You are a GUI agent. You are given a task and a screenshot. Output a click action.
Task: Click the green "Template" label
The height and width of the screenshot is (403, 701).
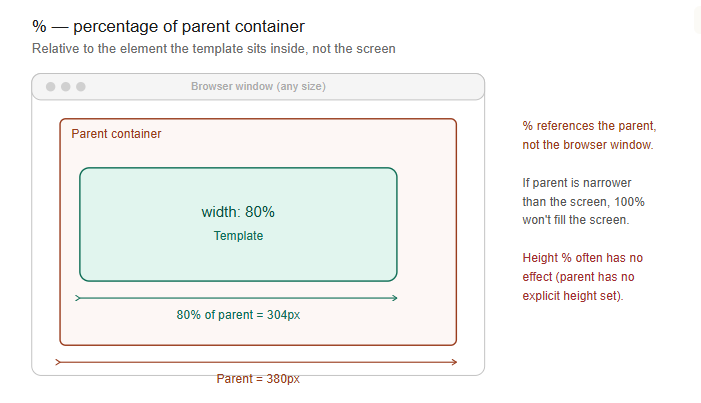pyautogui.click(x=238, y=236)
